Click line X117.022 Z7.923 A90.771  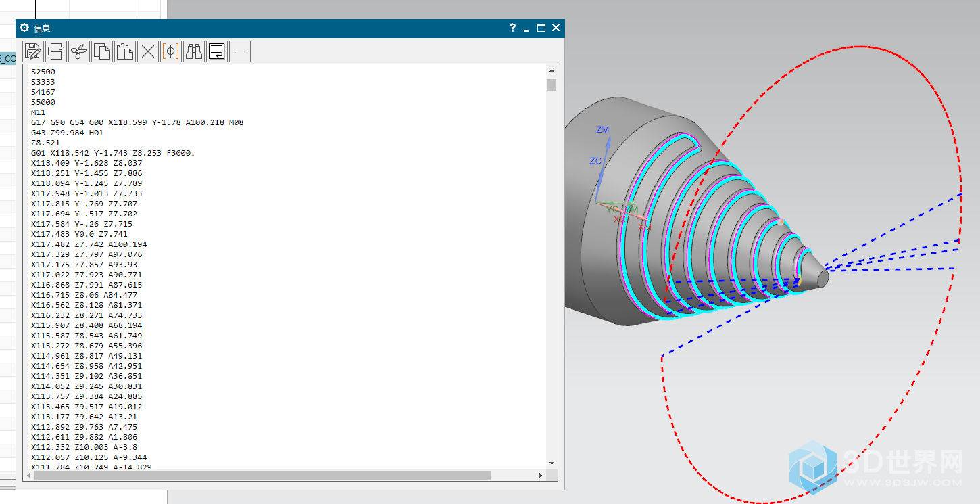[87, 275]
